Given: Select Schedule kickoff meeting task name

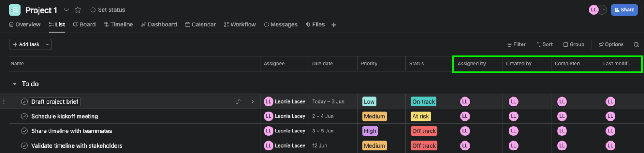Looking at the screenshot, I should coord(65,116).
